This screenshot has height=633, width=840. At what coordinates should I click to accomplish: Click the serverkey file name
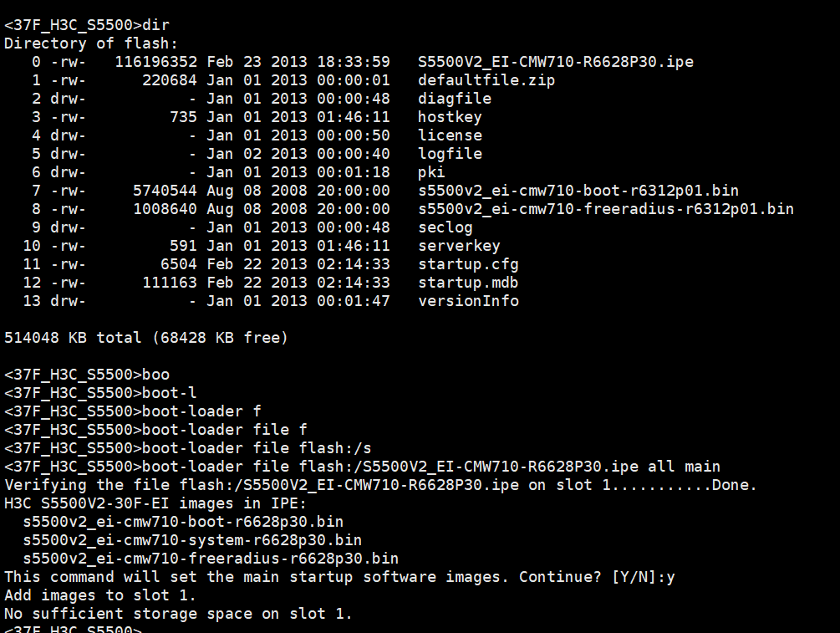[x=459, y=246]
